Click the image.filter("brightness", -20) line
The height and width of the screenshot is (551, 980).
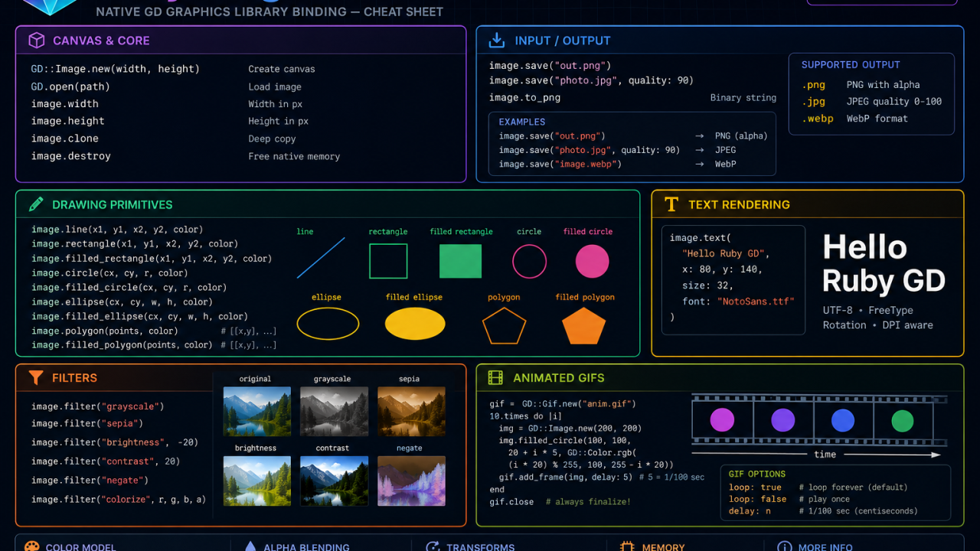(115, 442)
